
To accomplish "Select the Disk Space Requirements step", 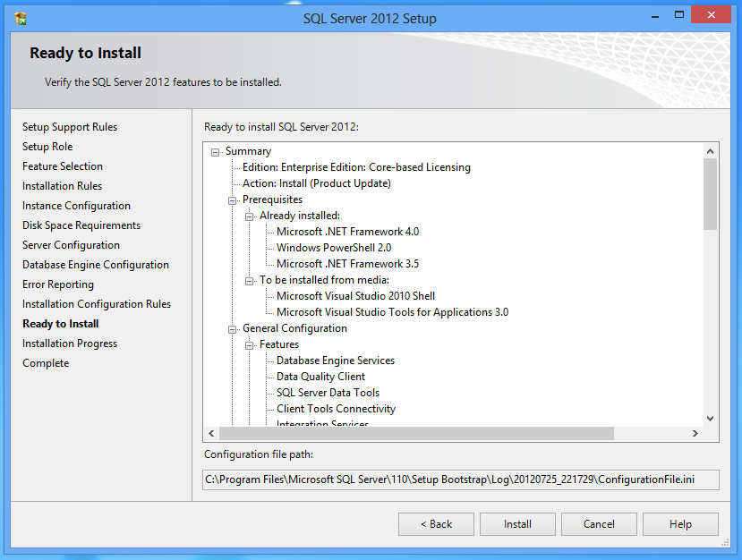I will click(x=81, y=225).
